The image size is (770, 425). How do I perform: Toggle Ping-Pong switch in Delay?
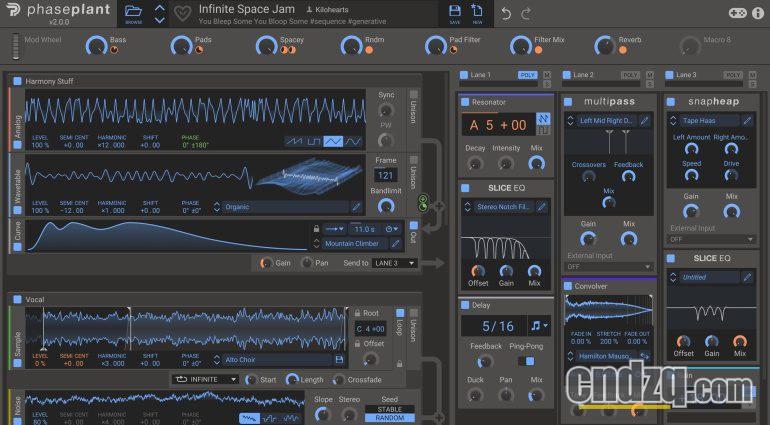(x=526, y=361)
